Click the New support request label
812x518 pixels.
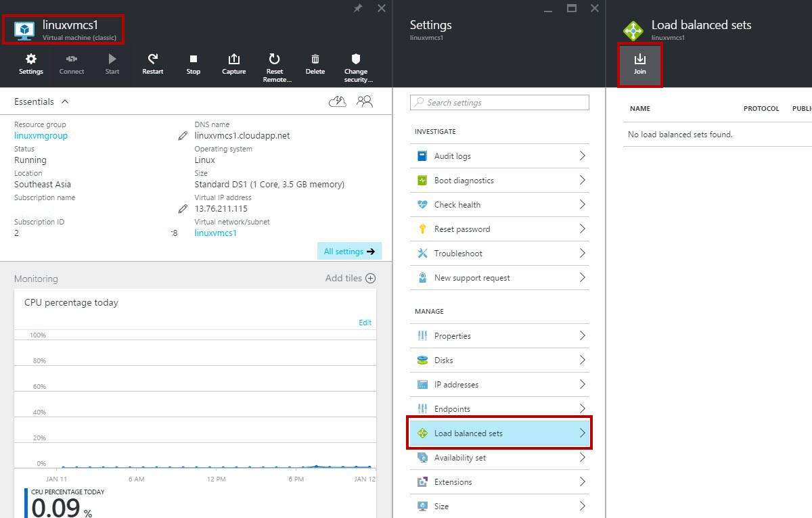472,277
